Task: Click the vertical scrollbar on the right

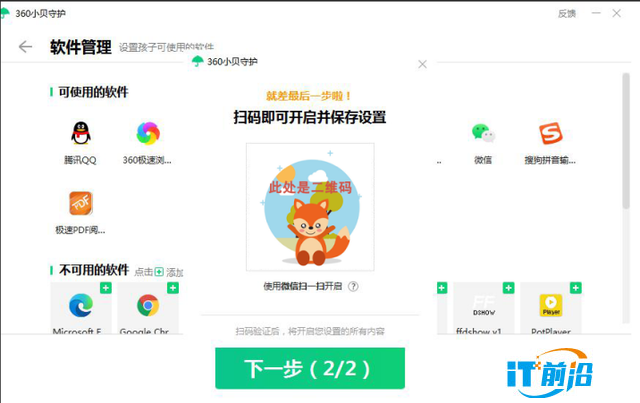Action: pyautogui.click(x=626, y=141)
